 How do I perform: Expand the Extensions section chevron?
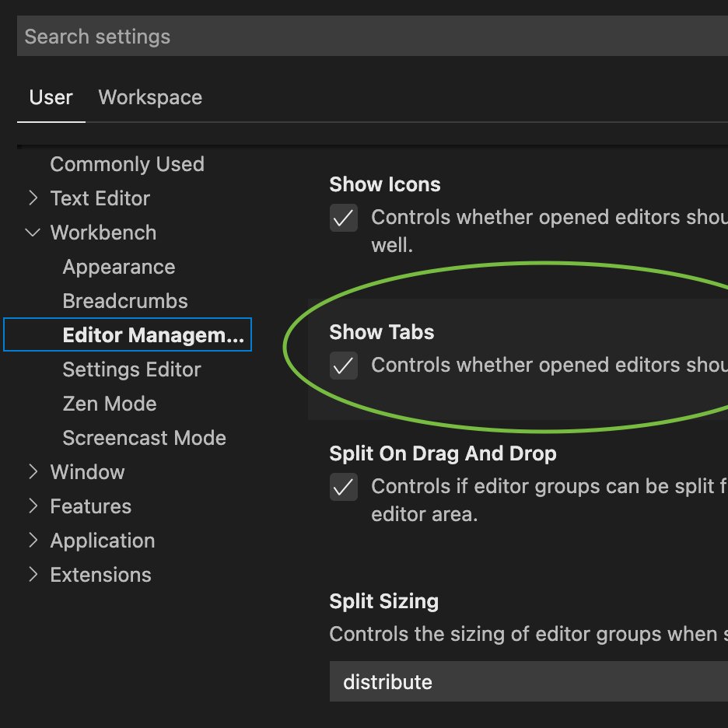33,575
